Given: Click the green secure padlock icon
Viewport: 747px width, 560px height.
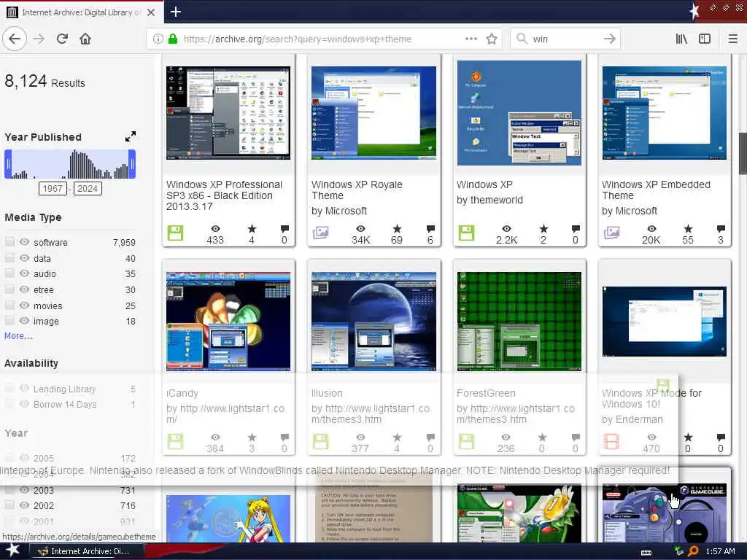Looking at the screenshot, I should pos(173,39).
